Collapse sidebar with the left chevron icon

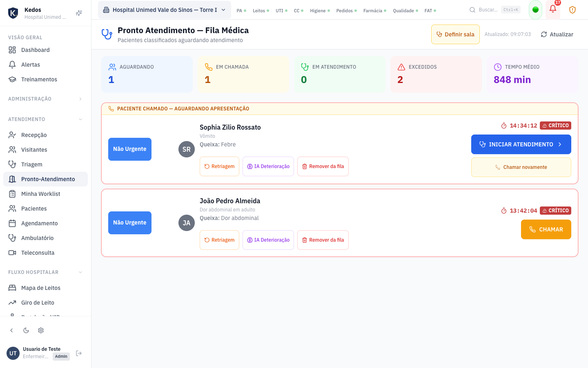click(x=11, y=330)
